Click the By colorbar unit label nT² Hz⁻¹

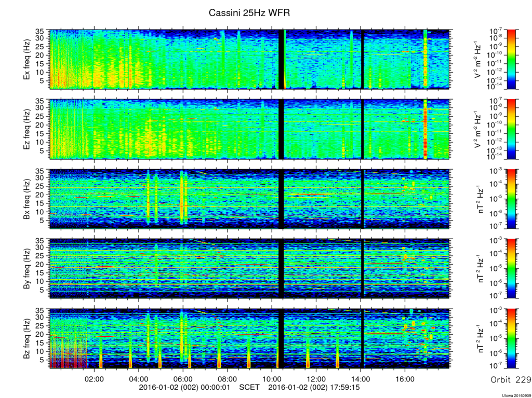(x=481, y=269)
